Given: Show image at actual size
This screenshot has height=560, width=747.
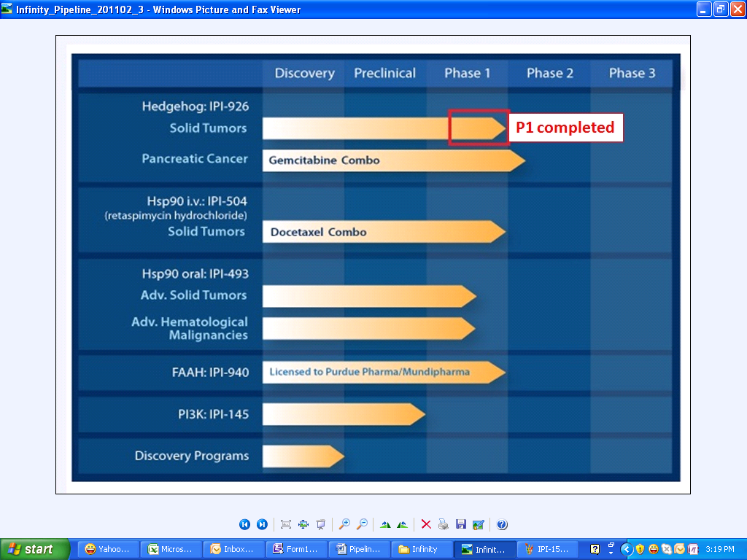Looking at the screenshot, I should coord(303,524).
